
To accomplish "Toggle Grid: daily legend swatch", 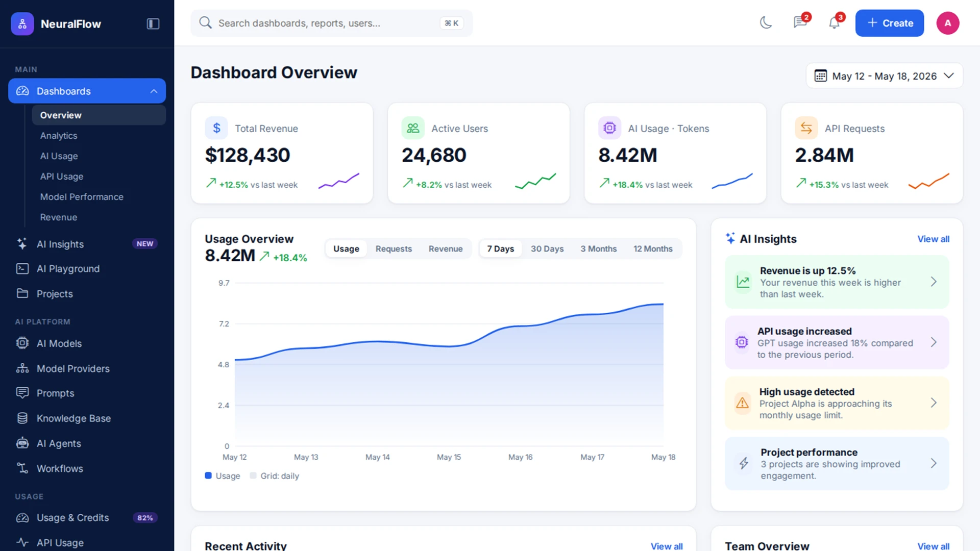I will [253, 475].
